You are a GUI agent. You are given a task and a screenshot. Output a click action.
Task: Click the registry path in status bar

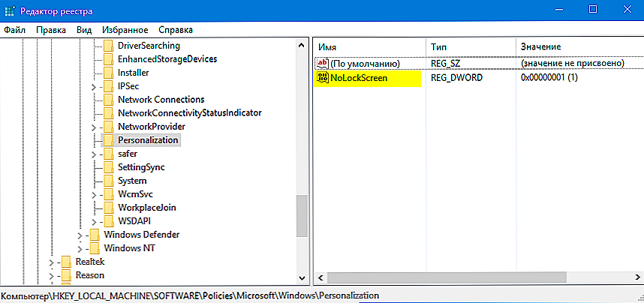(190, 295)
